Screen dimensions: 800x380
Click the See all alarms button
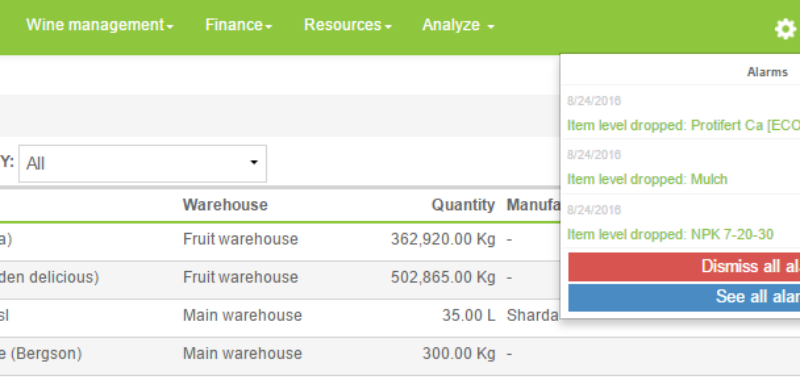[684, 297]
